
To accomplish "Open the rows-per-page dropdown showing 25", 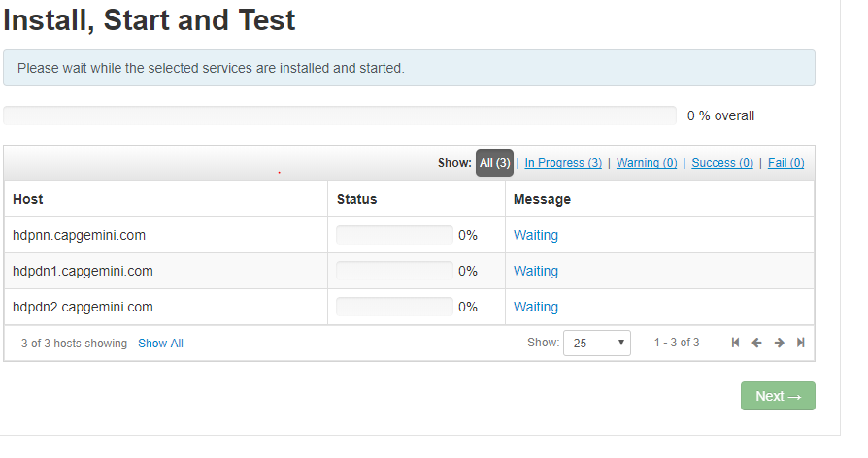I will pyautogui.click(x=597, y=343).
